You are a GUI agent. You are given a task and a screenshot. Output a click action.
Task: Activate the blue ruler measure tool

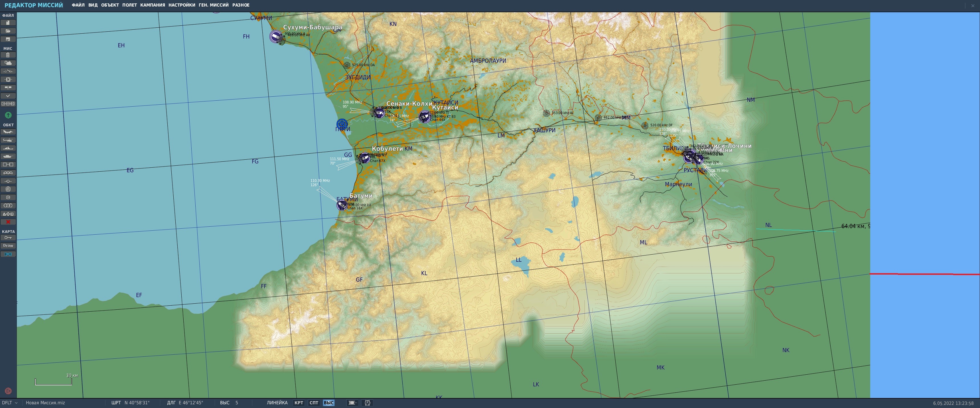pos(8,254)
